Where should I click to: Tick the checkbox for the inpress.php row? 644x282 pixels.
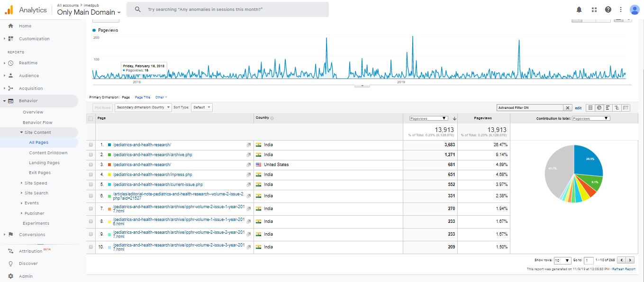click(x=91, y=175)
